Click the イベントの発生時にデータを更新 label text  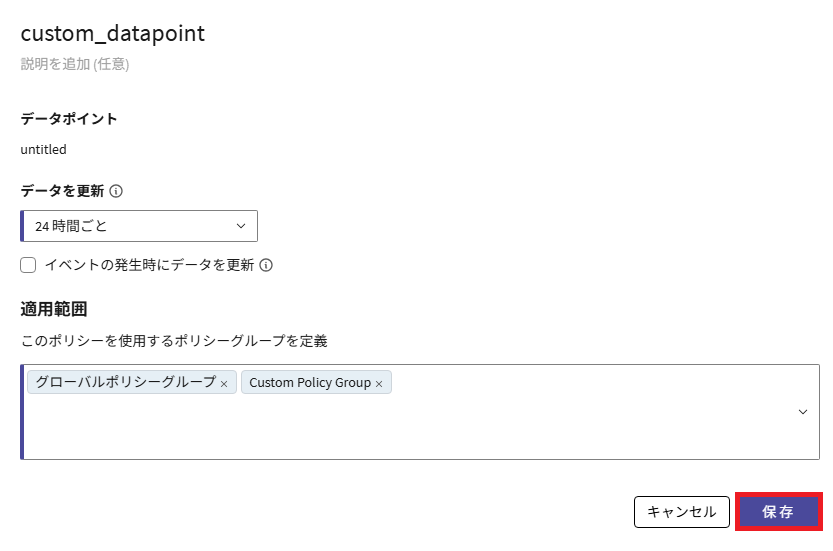tap(149, 265)
